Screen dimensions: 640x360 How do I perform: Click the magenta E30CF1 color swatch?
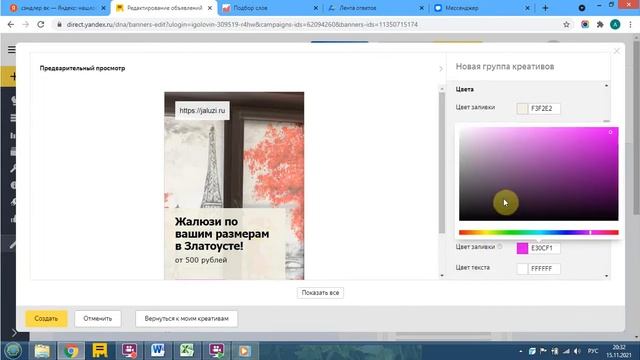tap(522, 248)
